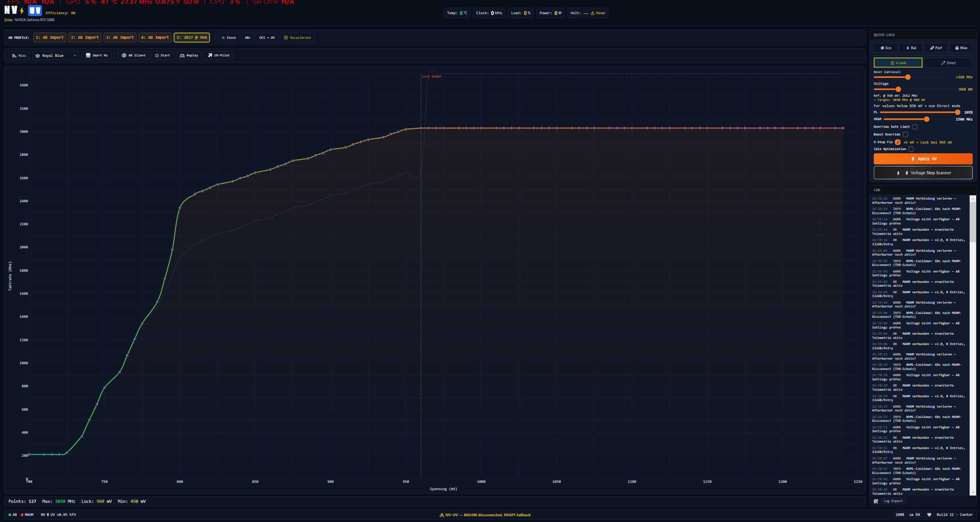Viewport: 980px width, 522px height.
Task: Click the 100% zoom indicator
Action: [x=900, y=515]
